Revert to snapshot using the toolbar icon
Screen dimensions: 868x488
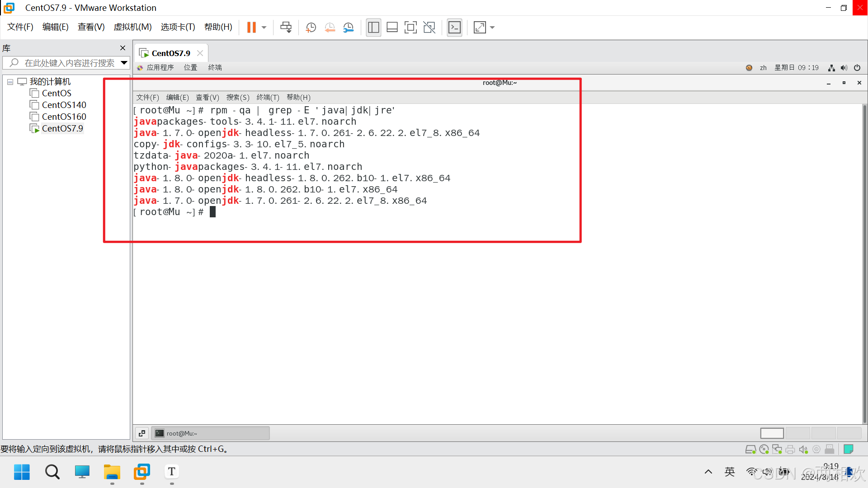tap(330, 28)
